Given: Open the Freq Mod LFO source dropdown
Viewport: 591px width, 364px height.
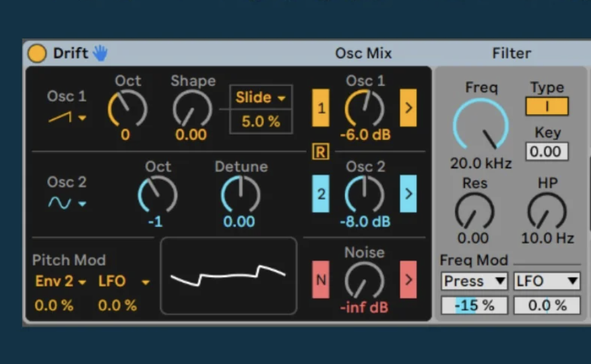Looking at the screenshot, I should point(547,281).
